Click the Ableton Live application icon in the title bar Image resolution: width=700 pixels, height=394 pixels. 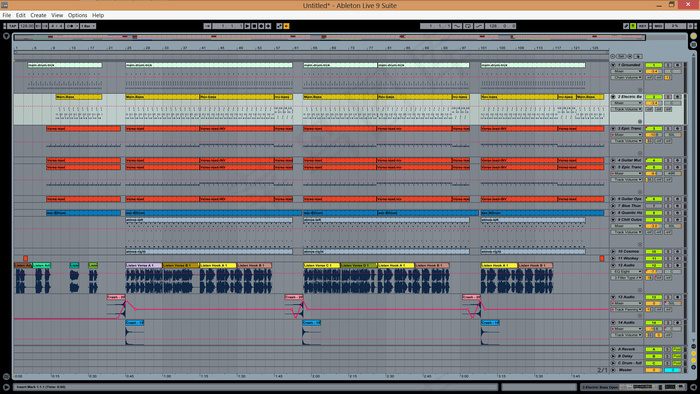click(x=4, y=5)
